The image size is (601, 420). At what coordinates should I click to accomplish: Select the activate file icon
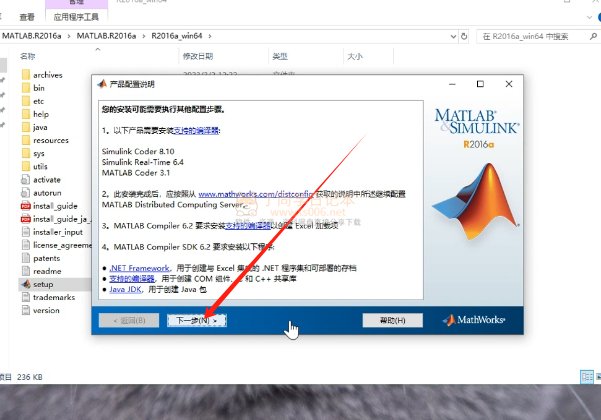pos(26,179)
